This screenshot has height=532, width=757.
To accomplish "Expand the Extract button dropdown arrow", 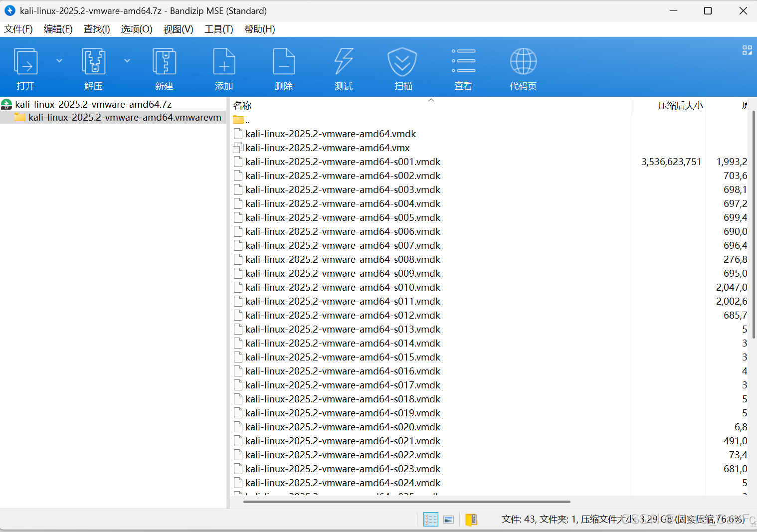I will (127, 61).
